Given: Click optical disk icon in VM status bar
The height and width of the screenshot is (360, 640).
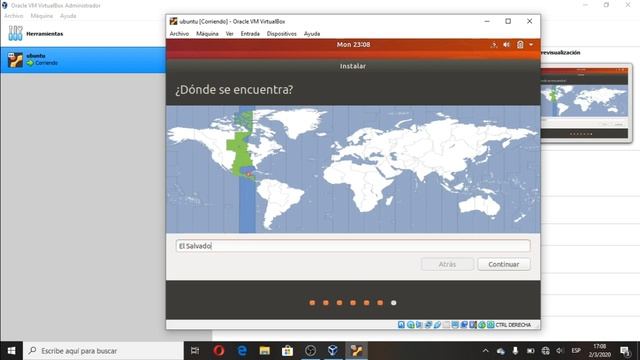Looking at the screenshot, I should click(411, 324).
